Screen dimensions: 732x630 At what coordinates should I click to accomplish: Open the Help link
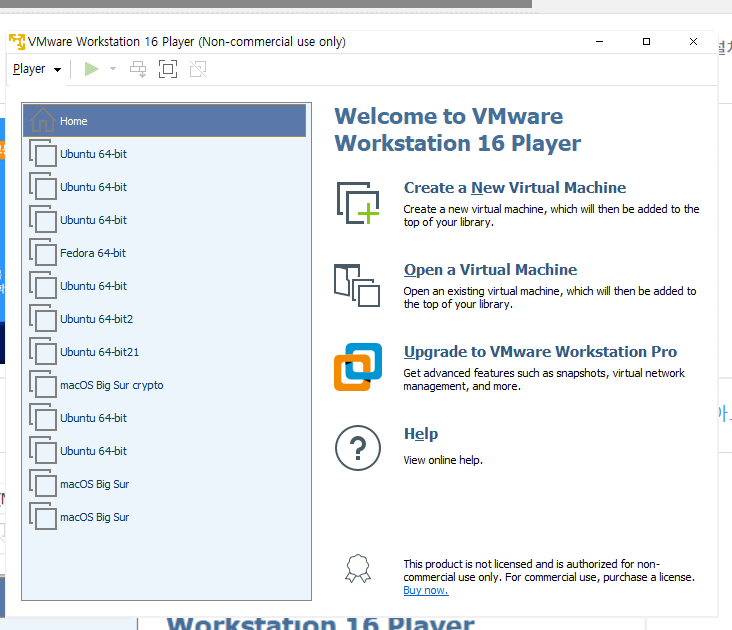421,434
